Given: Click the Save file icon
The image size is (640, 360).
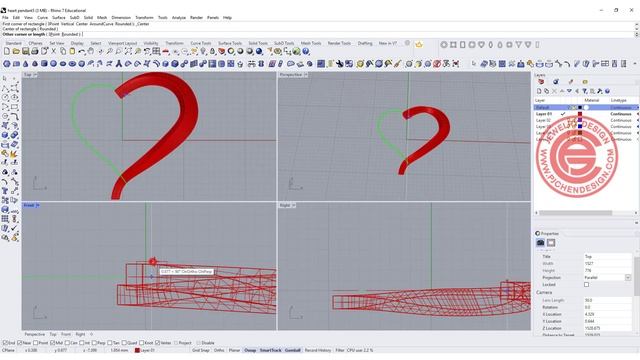Looking at the screenshot, I should [25, 51].
